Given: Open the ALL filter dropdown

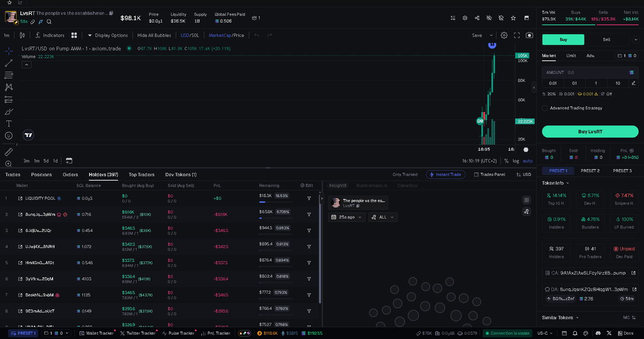Looking at the screenshot, I should pyautogui.click(x=383, y=217).
